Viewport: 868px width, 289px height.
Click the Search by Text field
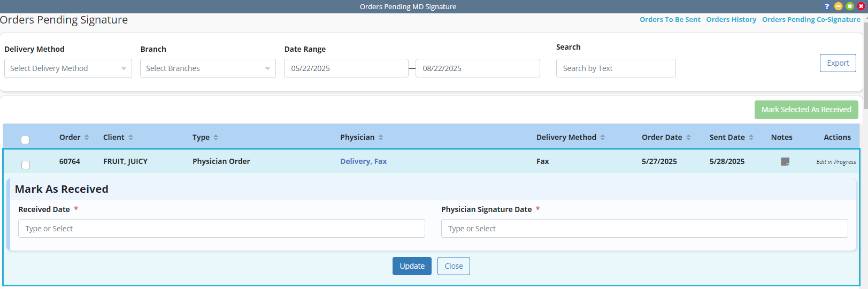click(616, 68)
